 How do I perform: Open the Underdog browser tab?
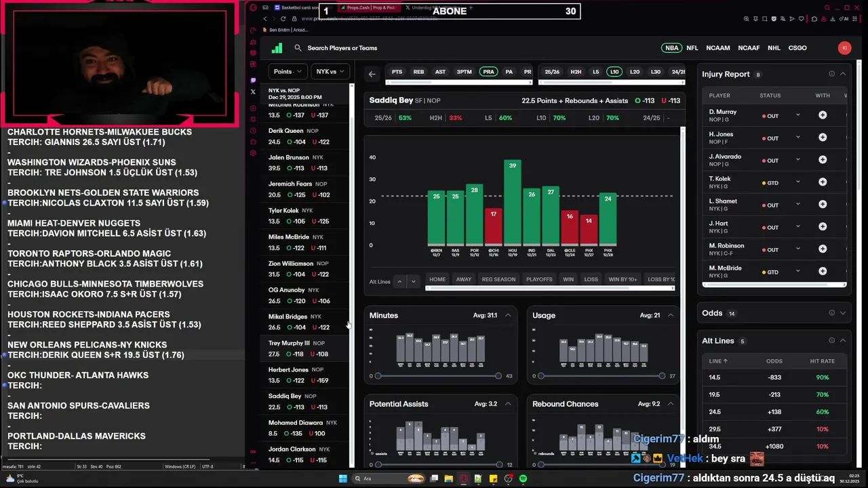click(x=434, y=7)
